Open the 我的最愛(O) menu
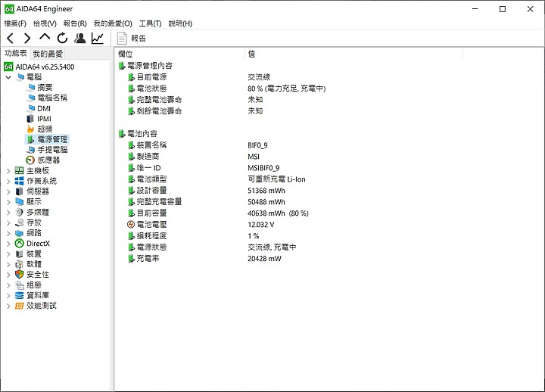 pos(113,23)
